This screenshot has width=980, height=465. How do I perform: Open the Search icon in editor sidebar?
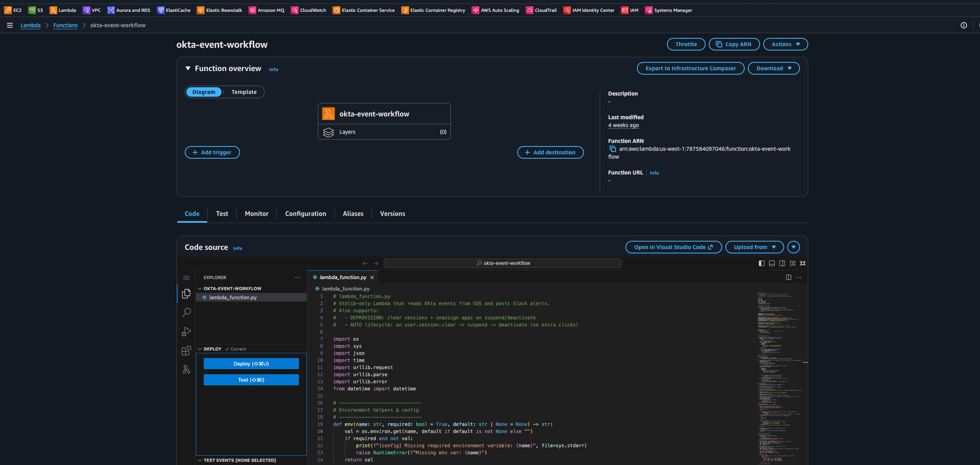186,313
